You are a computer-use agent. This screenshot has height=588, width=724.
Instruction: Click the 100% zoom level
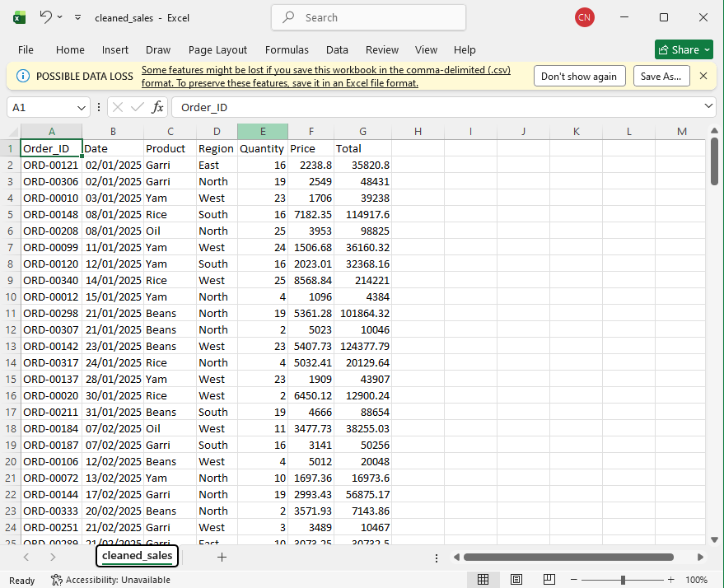[x=697, y=580]
